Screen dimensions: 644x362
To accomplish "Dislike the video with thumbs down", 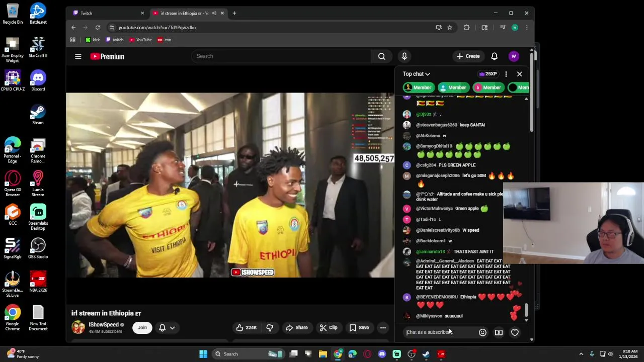I will pos(270,328).
